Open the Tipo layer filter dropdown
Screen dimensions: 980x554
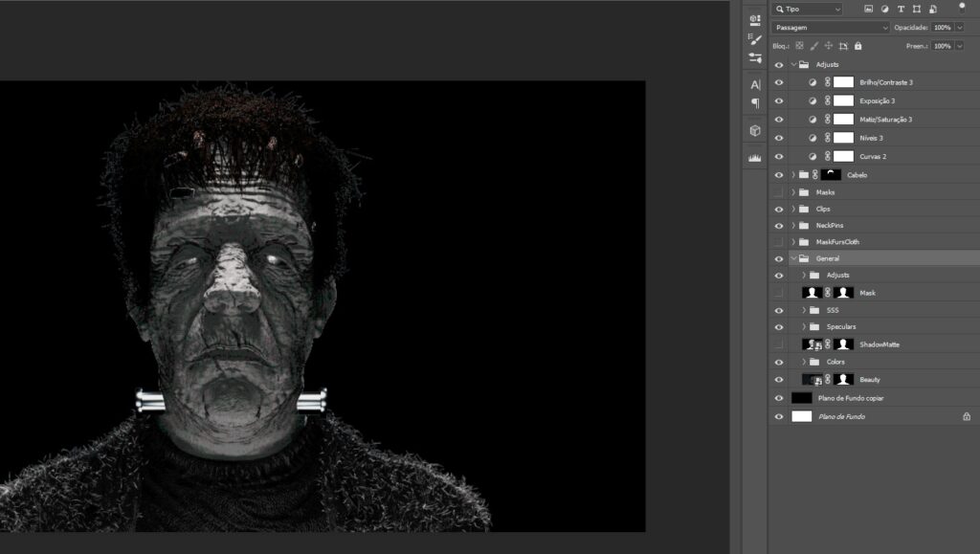809,9
